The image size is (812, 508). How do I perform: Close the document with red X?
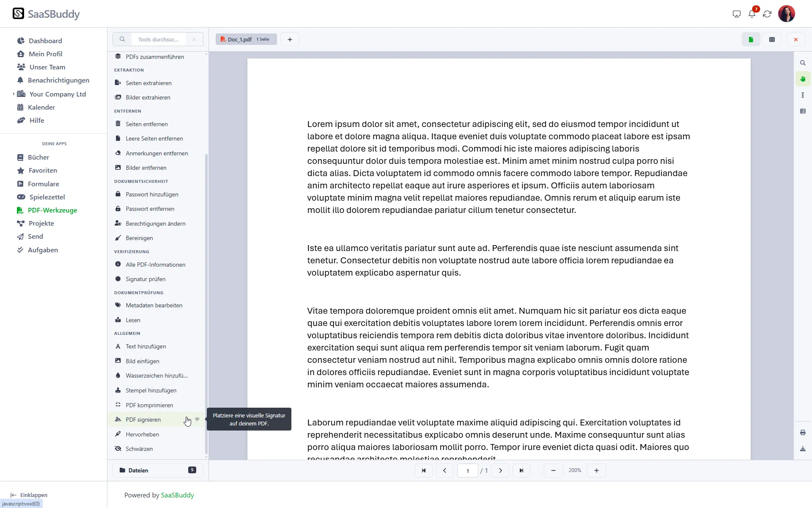click(796, 39)
